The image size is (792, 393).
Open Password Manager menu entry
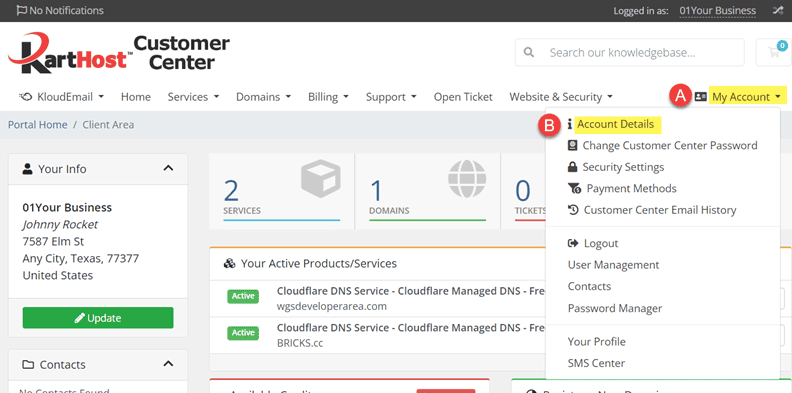pos(615,308)
